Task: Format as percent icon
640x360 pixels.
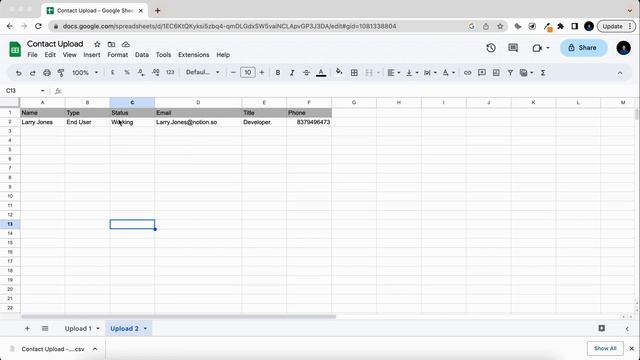Action: coord(127,73)
